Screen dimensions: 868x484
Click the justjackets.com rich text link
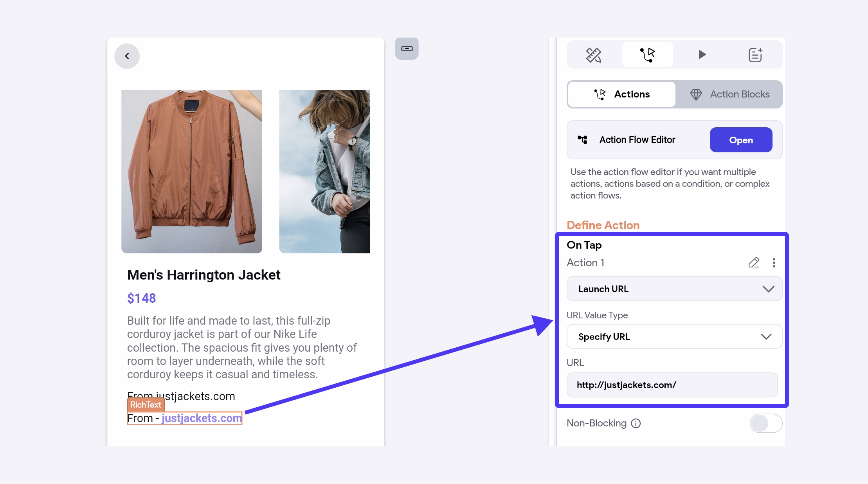click(202, 418)
